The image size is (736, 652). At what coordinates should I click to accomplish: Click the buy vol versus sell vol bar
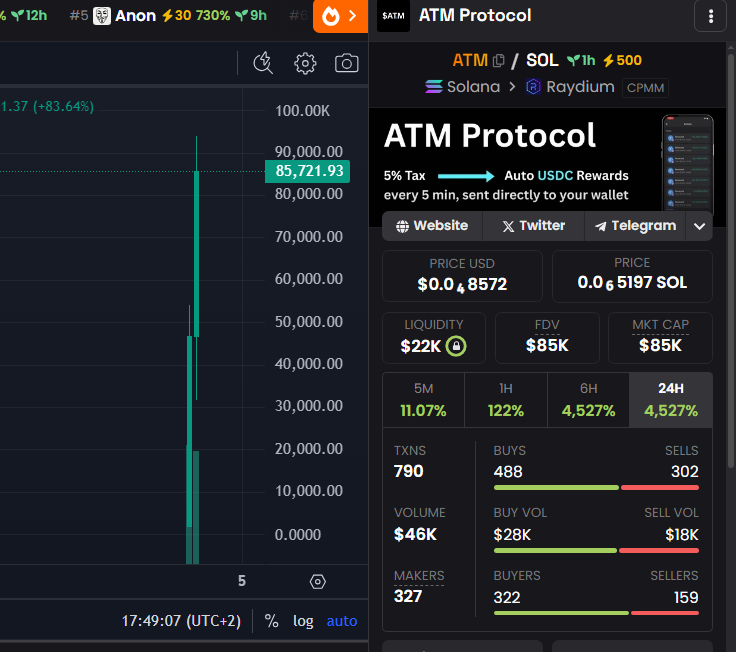(596, 551)
